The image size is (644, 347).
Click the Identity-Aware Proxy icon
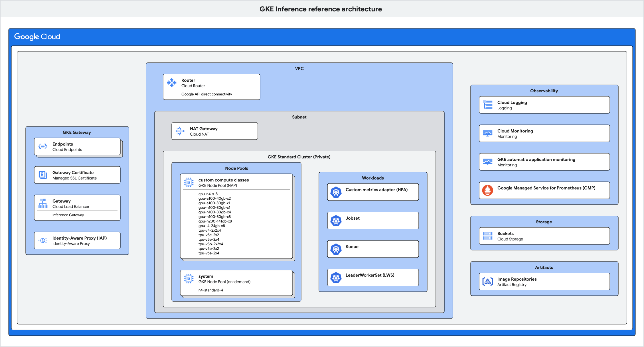click(43, 240)
